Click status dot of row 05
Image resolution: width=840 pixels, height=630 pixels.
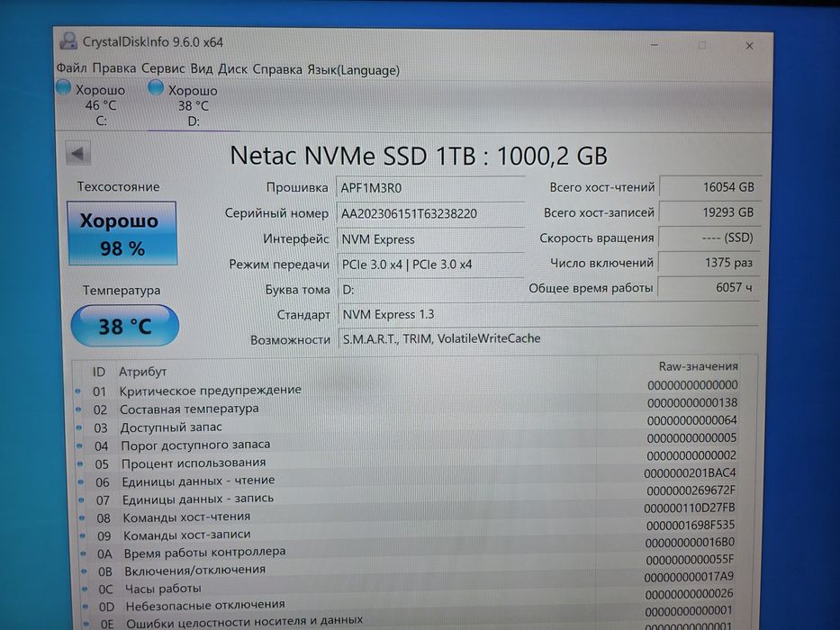point(80,463)
